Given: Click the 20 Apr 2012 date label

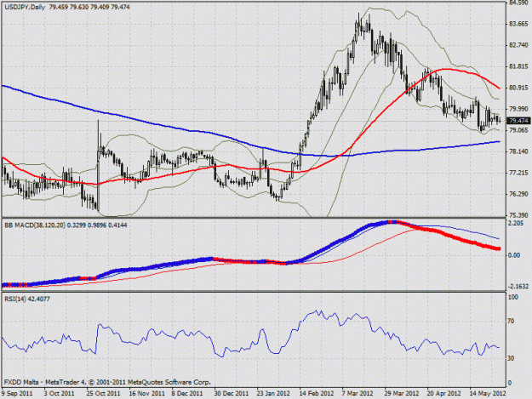Looking at the screenshot, I should coord(444,394).
